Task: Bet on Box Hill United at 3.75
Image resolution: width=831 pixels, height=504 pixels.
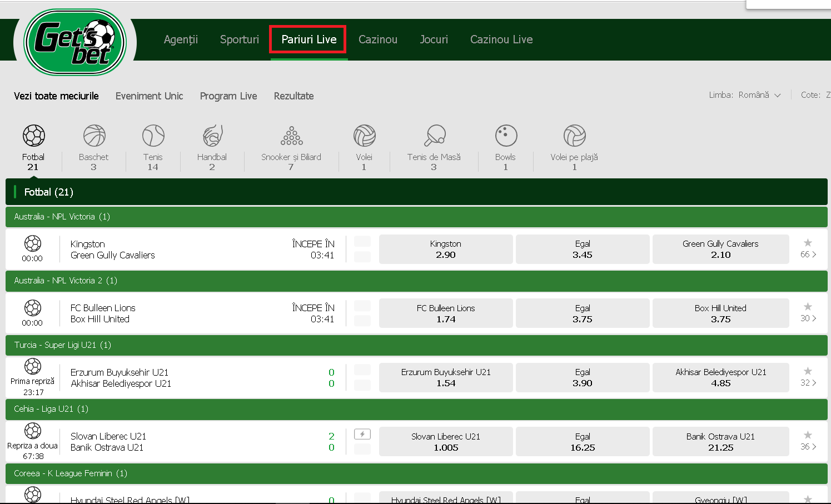Action: pyautogui.click(x=721, y=313)
